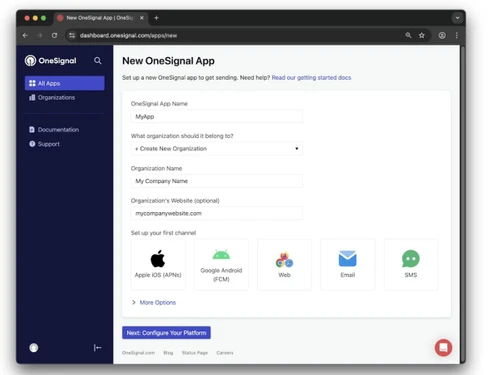Open the organization selection dropdown
500x375 pixels.
pos(217,149)
